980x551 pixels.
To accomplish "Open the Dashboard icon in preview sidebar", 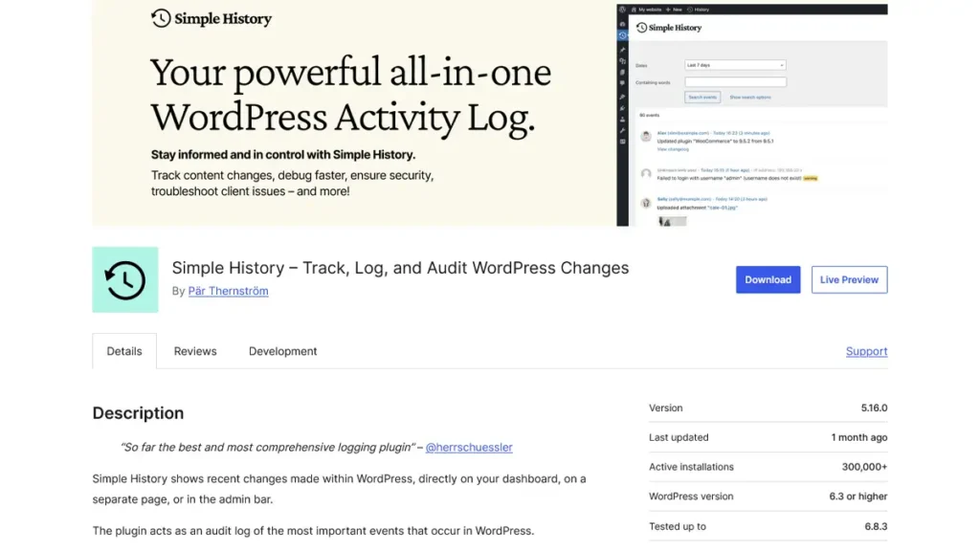I will (622, 23).
